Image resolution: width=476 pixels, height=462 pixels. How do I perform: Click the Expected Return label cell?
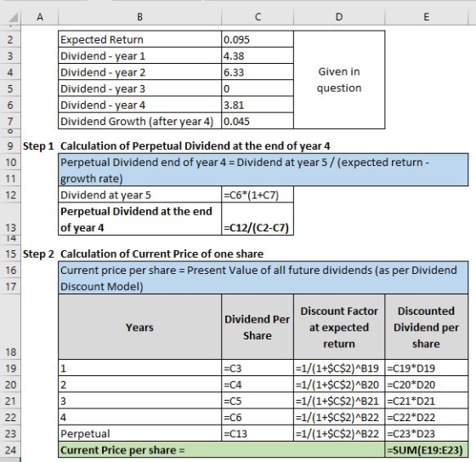(139, 39)
